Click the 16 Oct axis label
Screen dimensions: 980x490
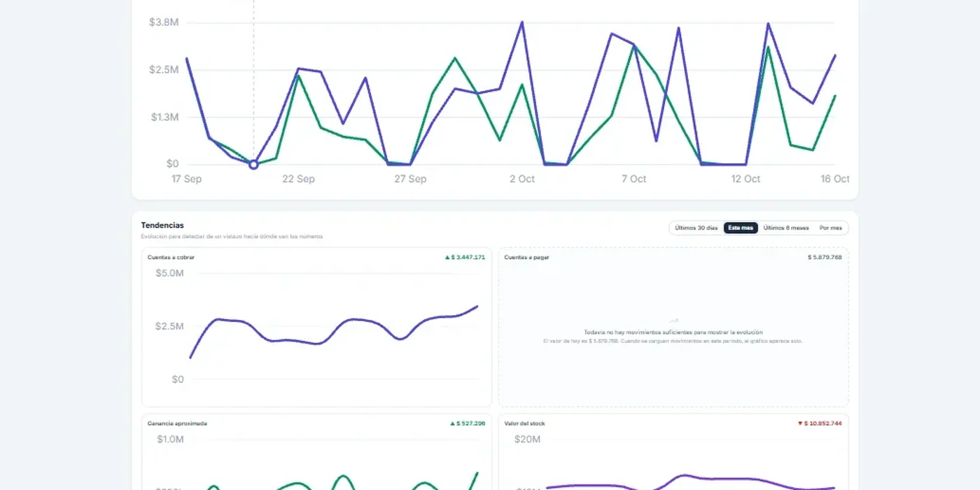click(835, 179)
